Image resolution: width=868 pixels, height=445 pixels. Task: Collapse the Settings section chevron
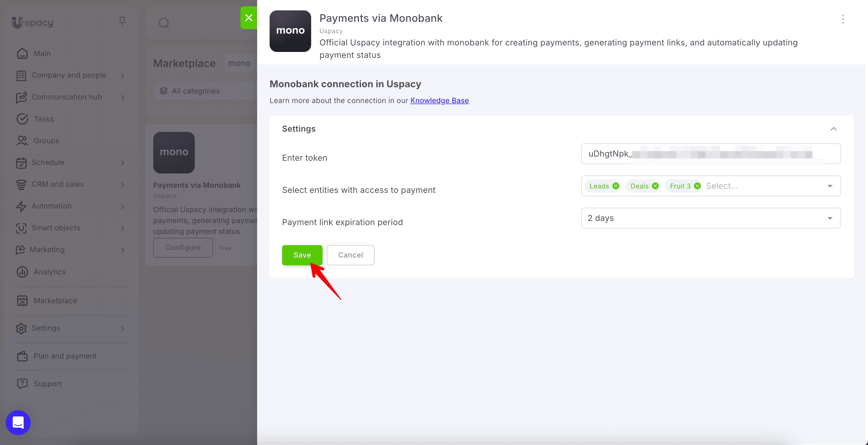(x=833, y=129)
